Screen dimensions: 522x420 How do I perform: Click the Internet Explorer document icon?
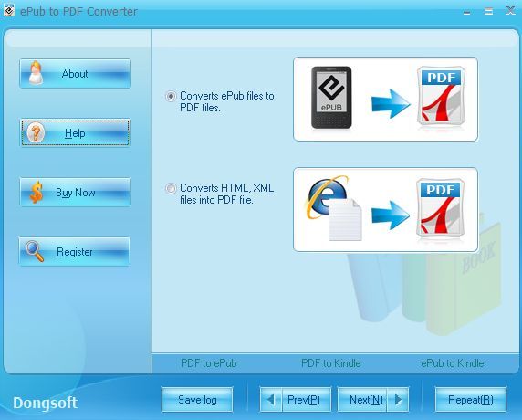coord(334,208)
